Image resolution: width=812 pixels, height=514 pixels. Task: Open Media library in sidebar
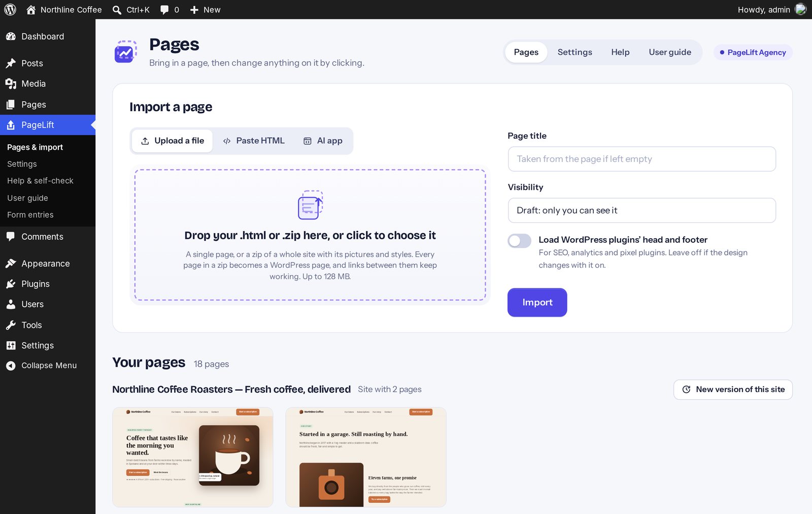pyautogui.click(x=48, y=84)
